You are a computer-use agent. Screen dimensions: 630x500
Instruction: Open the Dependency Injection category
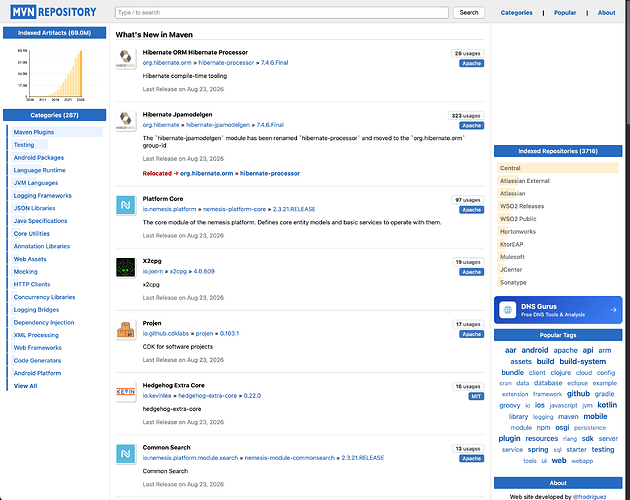[44, 322]
